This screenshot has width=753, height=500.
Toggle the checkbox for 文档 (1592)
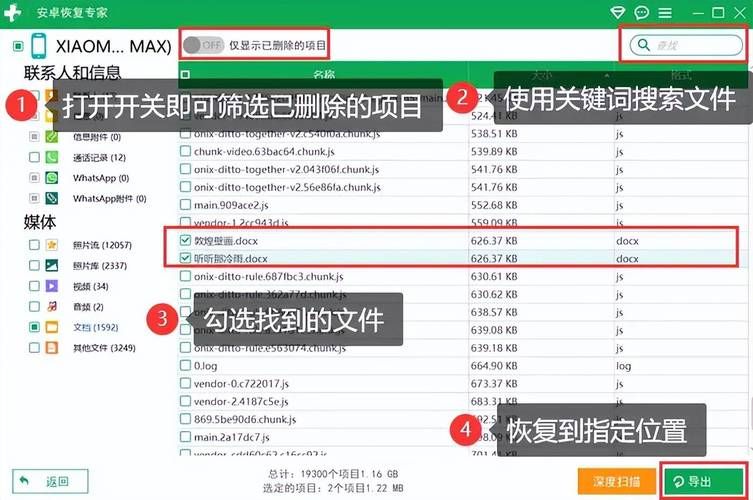click(34, 327)
